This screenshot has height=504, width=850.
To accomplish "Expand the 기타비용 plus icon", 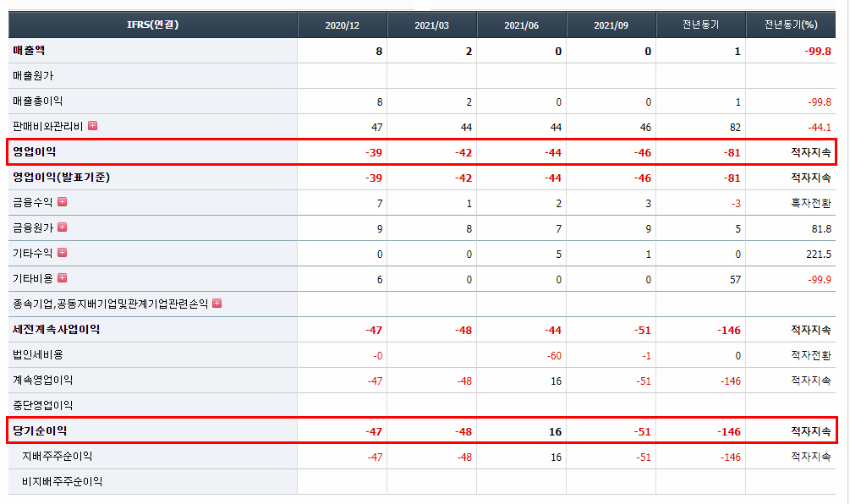I will [x=63, y=278].
